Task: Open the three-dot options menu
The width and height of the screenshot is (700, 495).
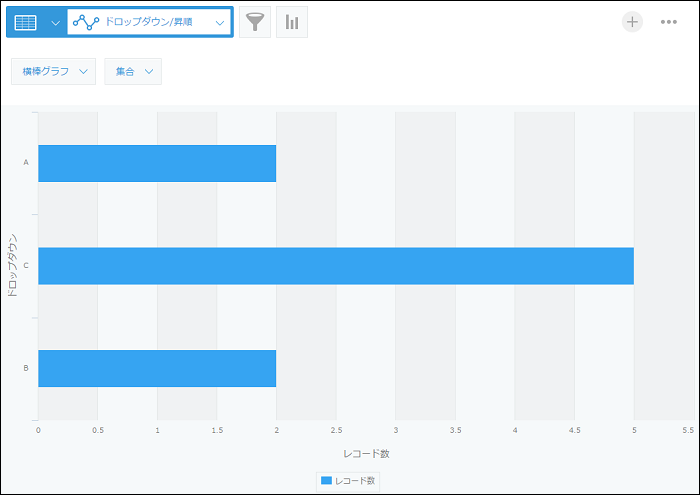Action: [669, 22]
